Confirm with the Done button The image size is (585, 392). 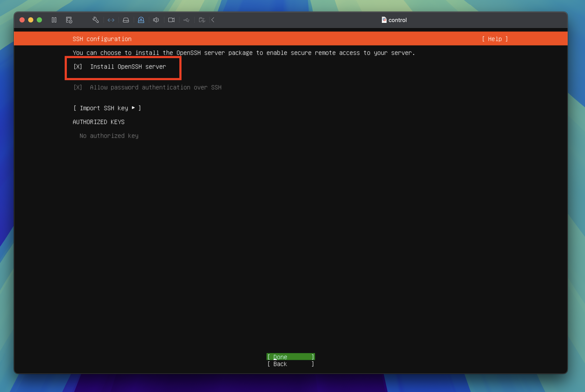pos(291,357)
